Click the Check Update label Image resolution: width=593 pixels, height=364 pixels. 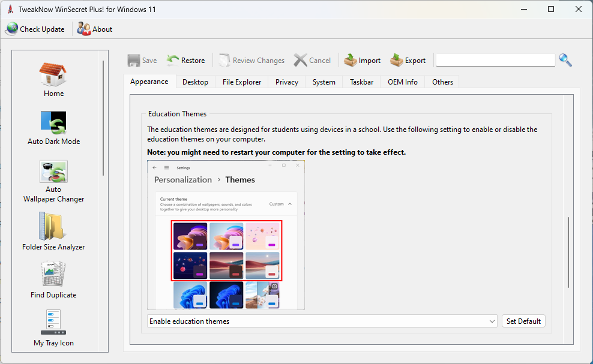point(42,29)
